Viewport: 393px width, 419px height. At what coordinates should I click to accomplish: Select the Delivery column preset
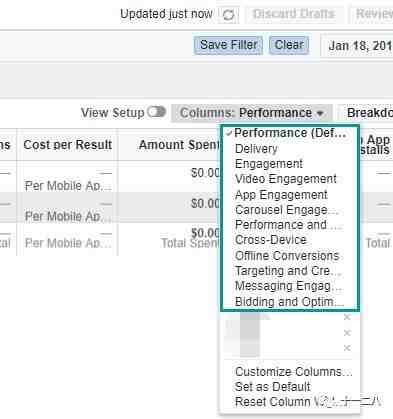pos(256,149)
